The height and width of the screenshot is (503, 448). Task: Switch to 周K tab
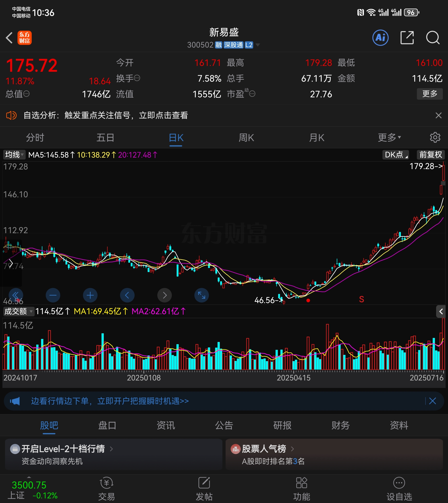[246, 137]
